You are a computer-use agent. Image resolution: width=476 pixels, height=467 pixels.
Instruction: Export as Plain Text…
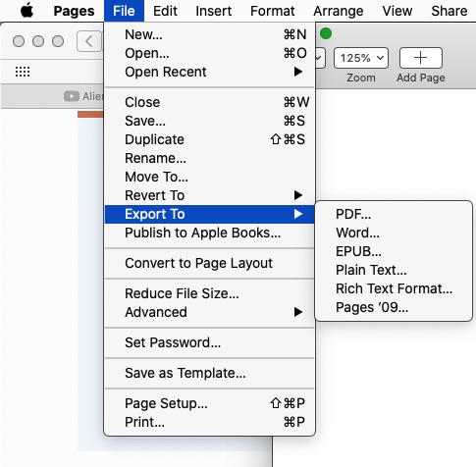(x=394, y=270)
